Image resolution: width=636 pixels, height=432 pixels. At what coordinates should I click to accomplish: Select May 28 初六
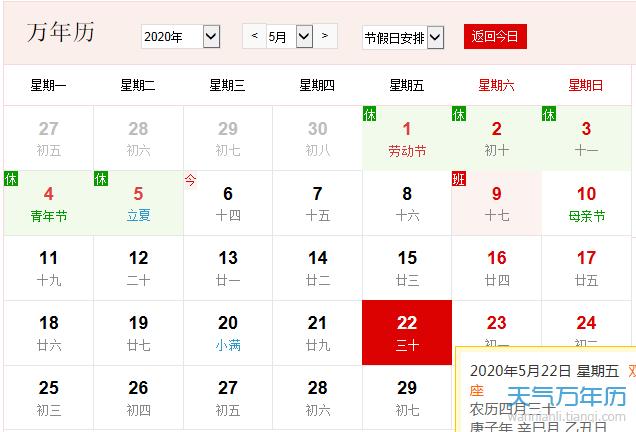click(x=318, y=398)
